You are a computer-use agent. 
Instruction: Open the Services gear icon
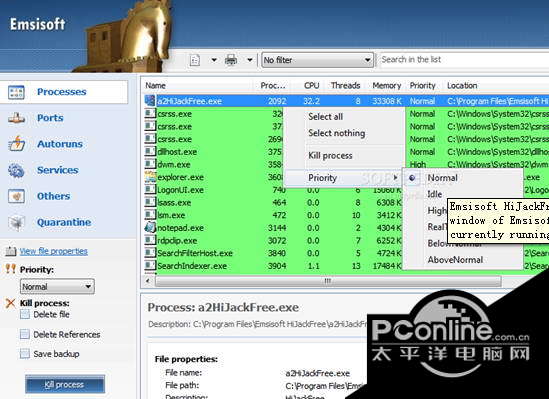point(16,170)
